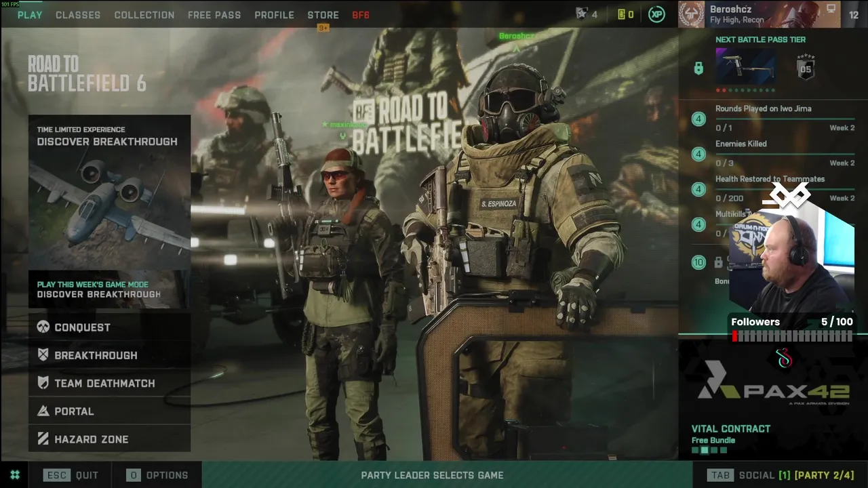Select TEAM DEATHMATCH game mode
The width and height of the screenshot is (868, 488).
tap(109, 383)
